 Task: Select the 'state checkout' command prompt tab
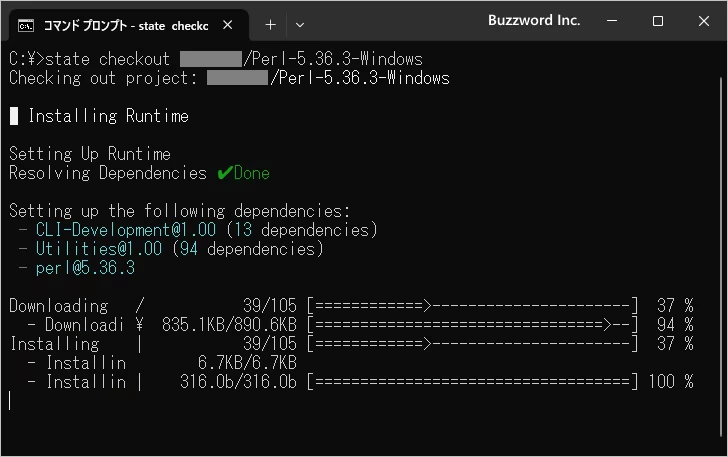point(129,25)
